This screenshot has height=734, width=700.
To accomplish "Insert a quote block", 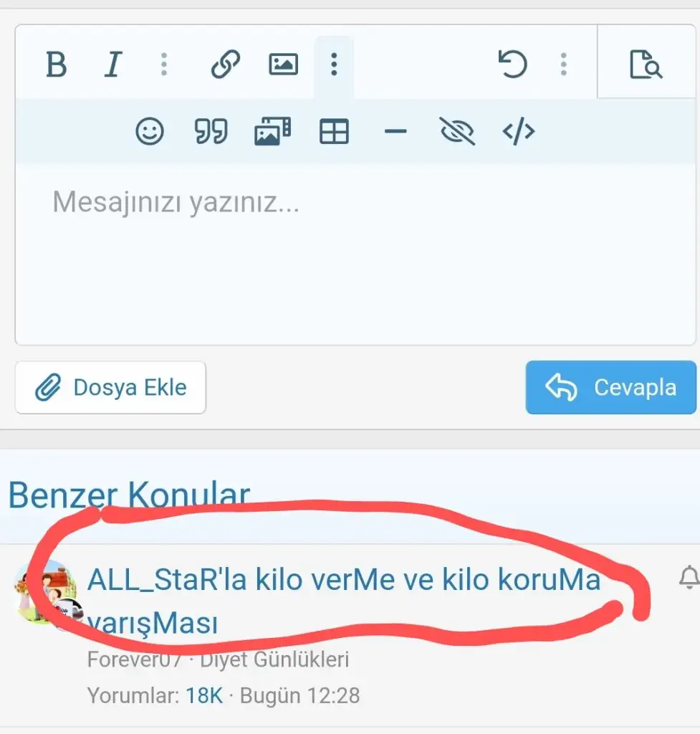I will (x=211, y=131).
